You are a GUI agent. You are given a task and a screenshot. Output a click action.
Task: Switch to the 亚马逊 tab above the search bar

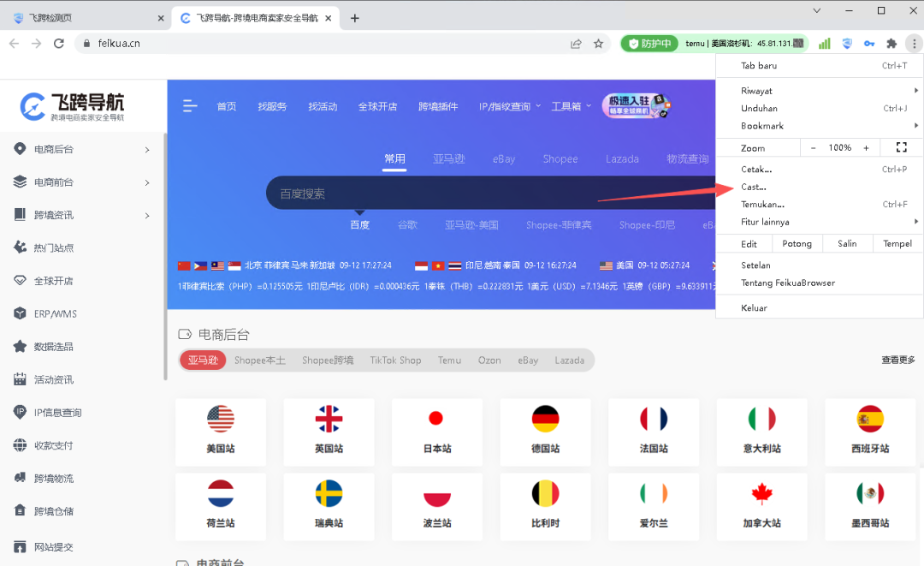[449, 158]
